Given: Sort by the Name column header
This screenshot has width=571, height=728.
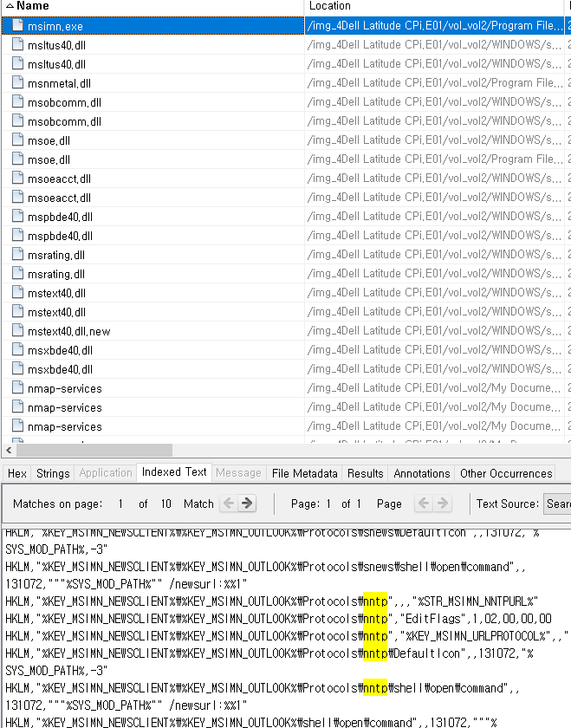Looking at the screenshot, I should [152, 6].
